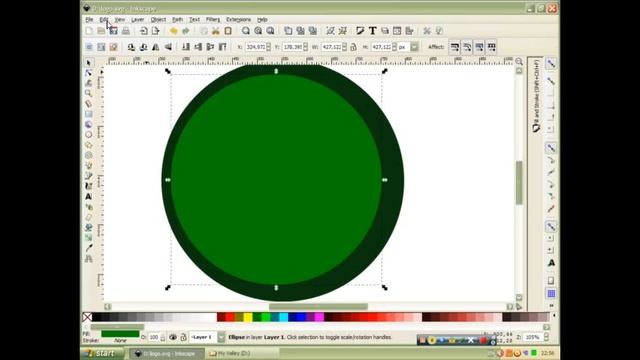Click the Duplicate icon in toolbar
Viewport: 640px width, 360px height.
(x=288, y=31)
